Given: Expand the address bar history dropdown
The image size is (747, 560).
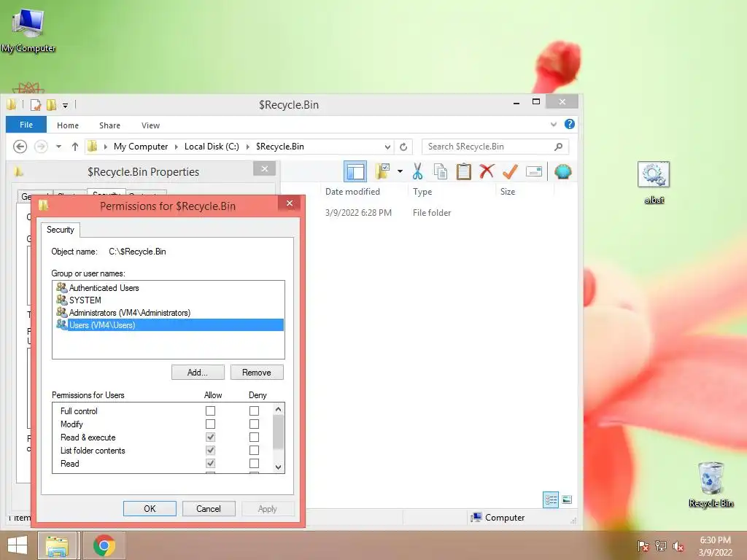Looking at the screenshot, I should (x=387, y=147).
